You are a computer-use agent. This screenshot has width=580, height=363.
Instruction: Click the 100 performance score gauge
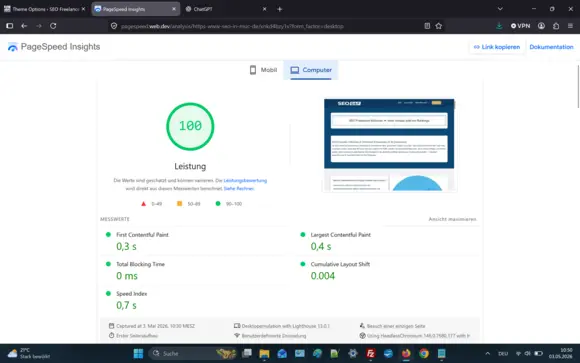click(x=190, y=126)
